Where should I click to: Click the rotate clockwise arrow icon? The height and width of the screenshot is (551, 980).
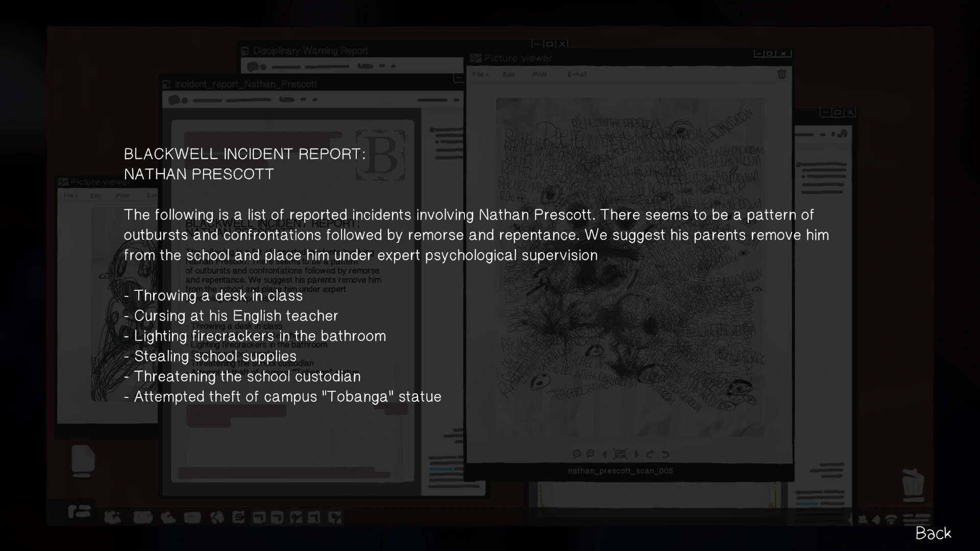click(x=650, y=454)
